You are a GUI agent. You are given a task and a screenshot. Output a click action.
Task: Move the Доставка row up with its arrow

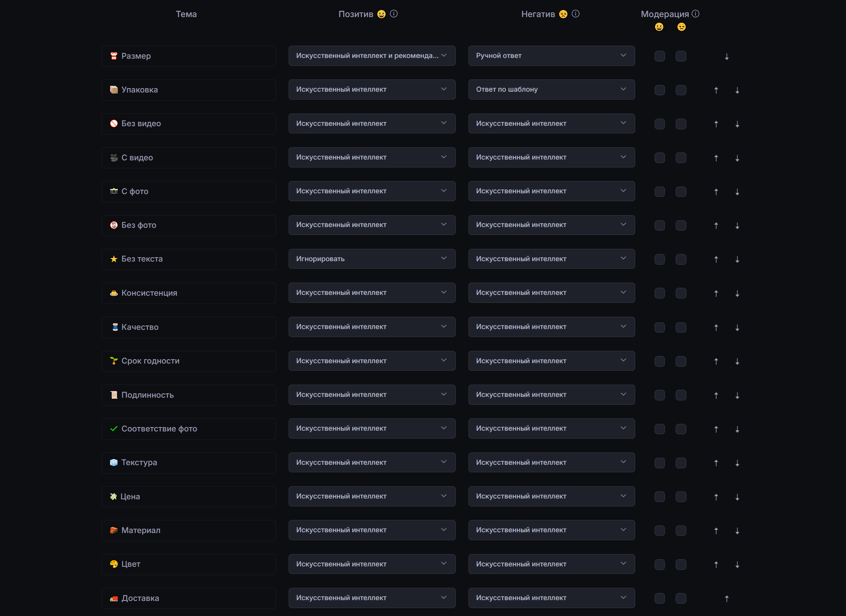(727, 599)
